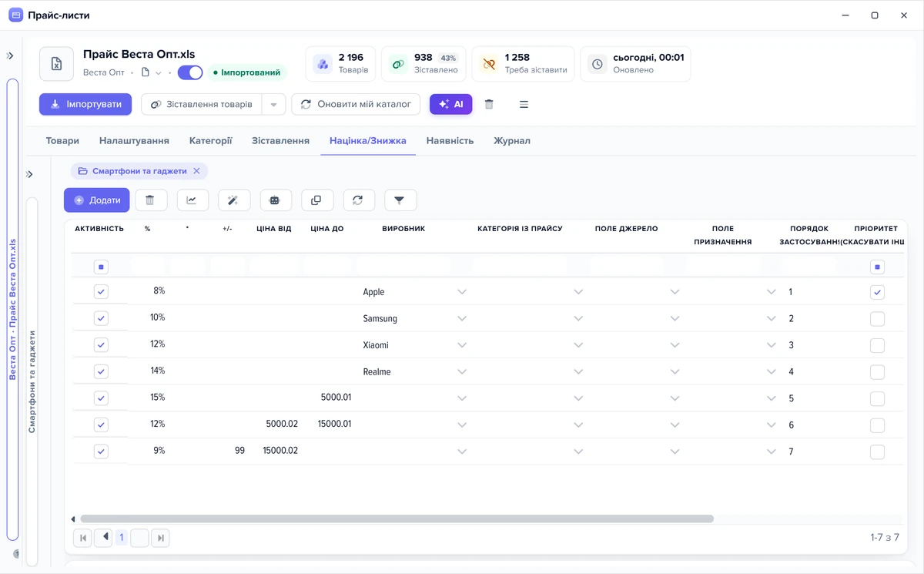924x574 pixels.
Task: Open the AI assistant button
Action: [451, 104]
